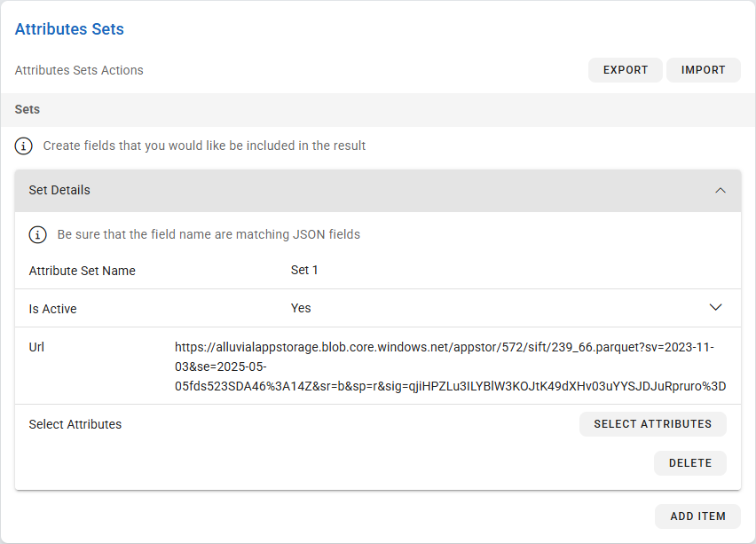Click the 'Is Active' row label
Image resolution: width=756 pixels, height=544 pixels.
[53, 309]
